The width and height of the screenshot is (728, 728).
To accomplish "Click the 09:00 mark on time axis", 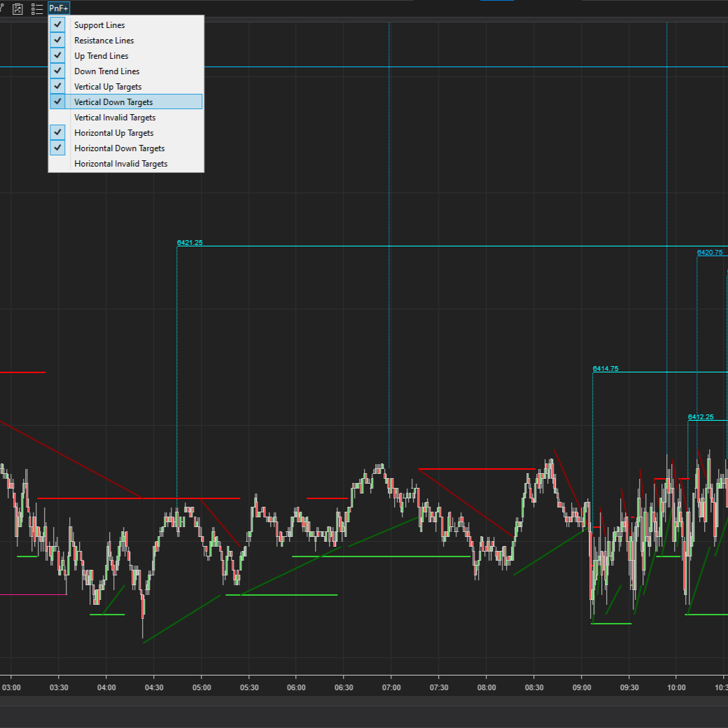I will pyautogui.click(x=581, y=687).
